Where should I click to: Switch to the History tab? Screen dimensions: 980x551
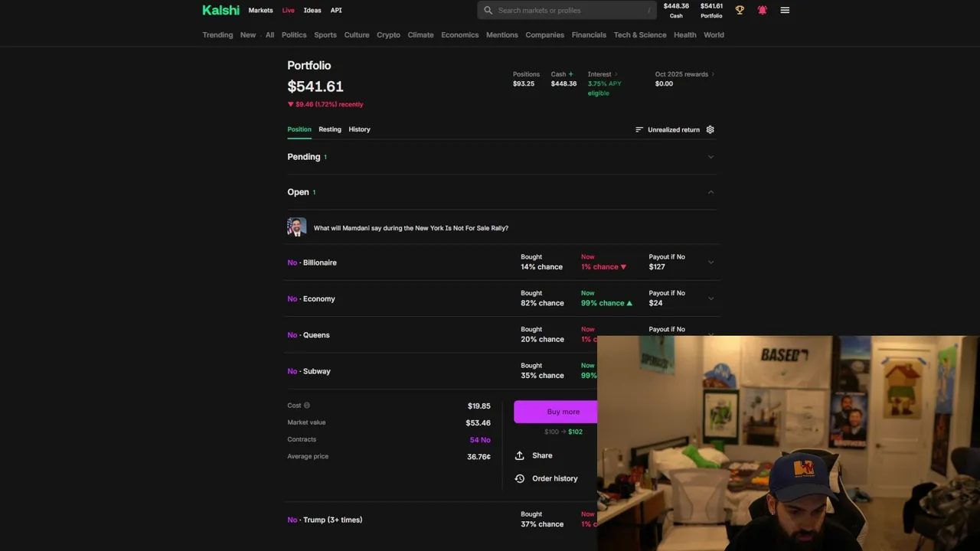[359, 129]
